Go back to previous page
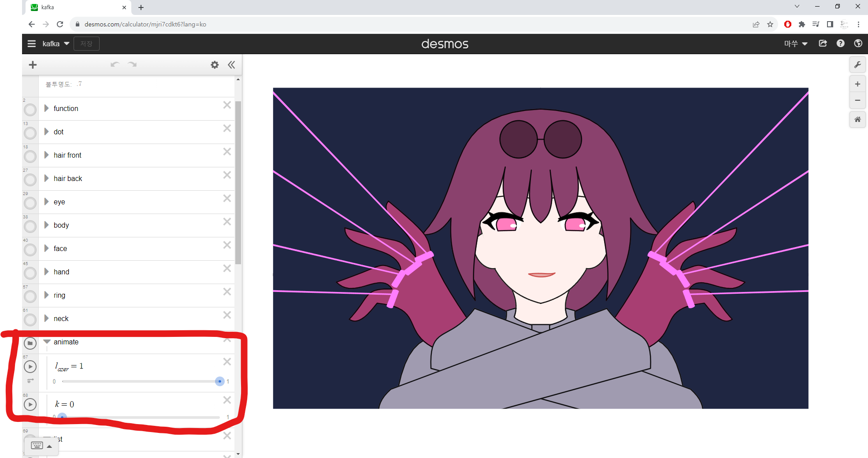The image size is (868, 458). pos(31,24)
